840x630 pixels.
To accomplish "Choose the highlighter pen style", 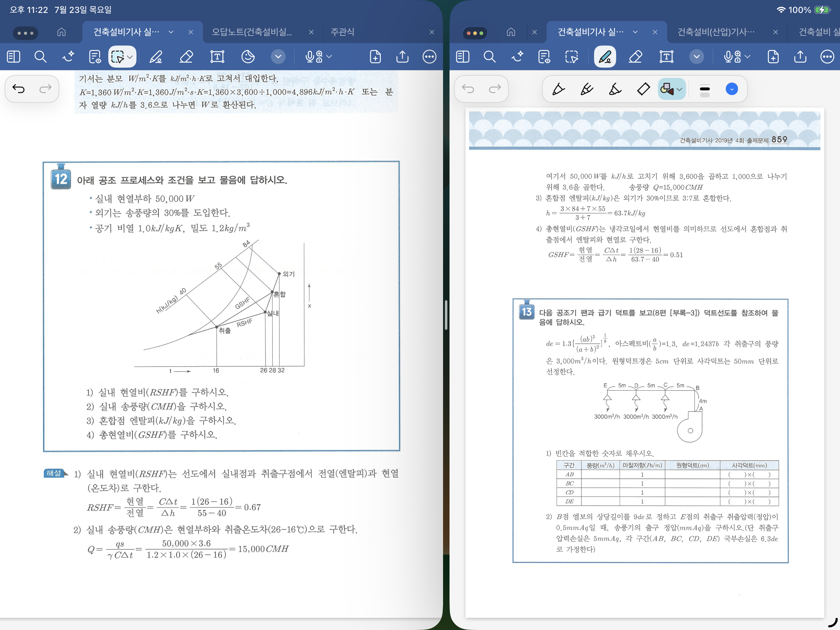I will click(643, 89).
